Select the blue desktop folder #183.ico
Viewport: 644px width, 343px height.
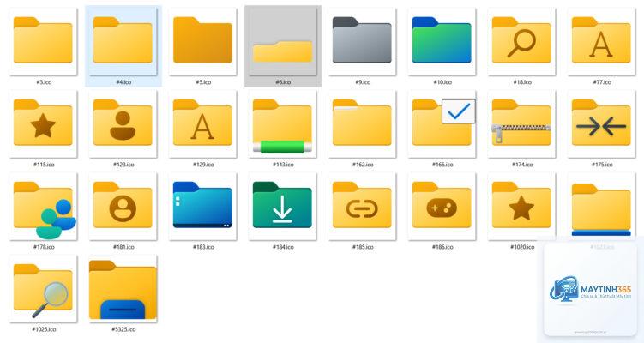click(x=202, y=206)
